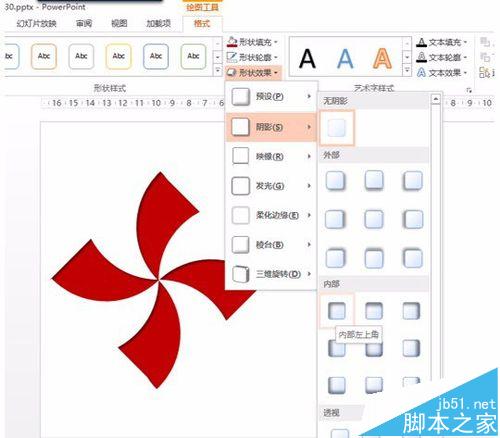Open the 映像(R) reflection submenu
The height and width of the screenshot is (438, 500).
(271, 156)
